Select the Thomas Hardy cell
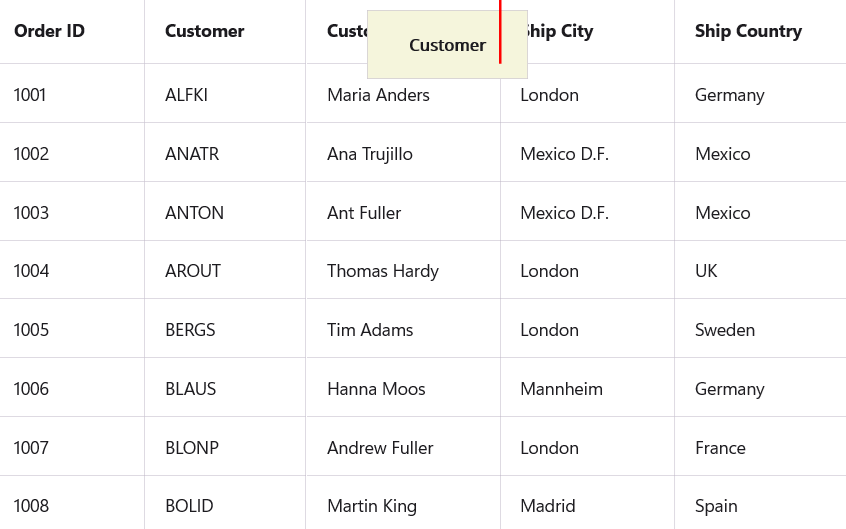The width and height of the screenshot is (846, 529). (383, 271)
